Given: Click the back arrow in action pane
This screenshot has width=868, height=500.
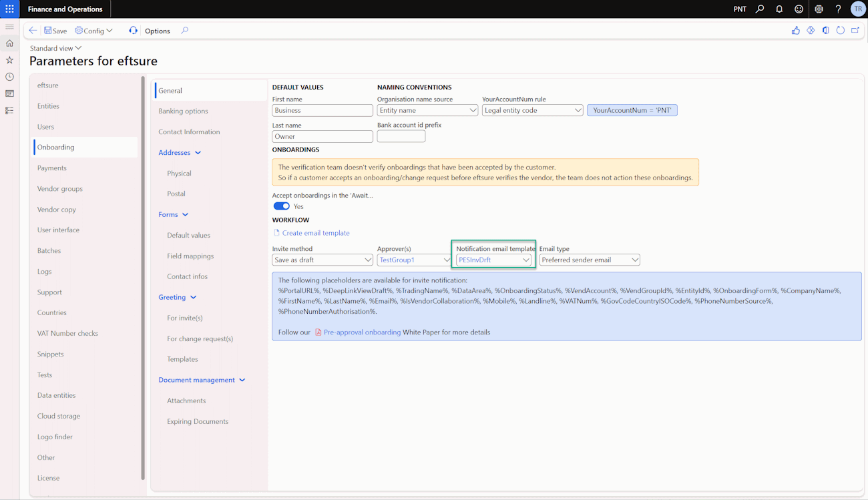Looking at the screenshot, I should click(x=33, y=31).
